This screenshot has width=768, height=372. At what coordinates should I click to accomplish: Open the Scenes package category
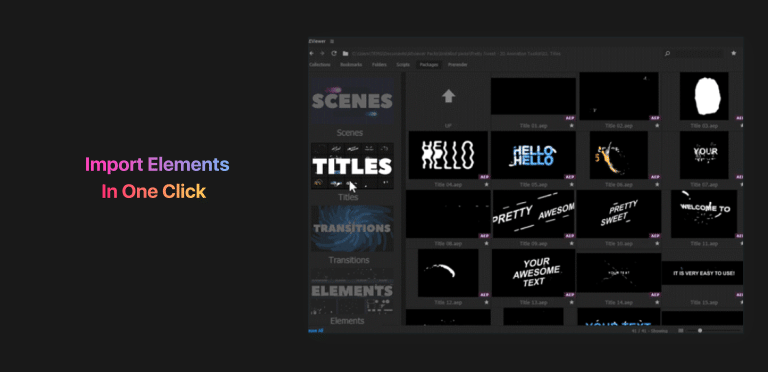[x=352, y=101]
